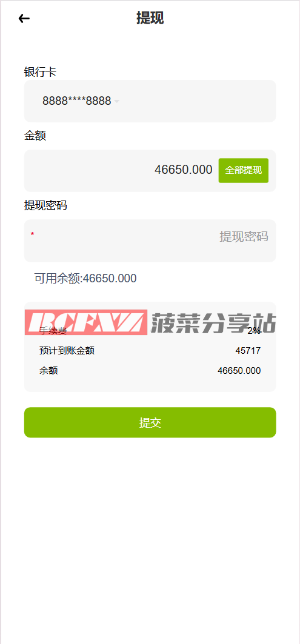Click the 余额 row label
The height and width of the screenshot is (644, 300).
point(48,371)
